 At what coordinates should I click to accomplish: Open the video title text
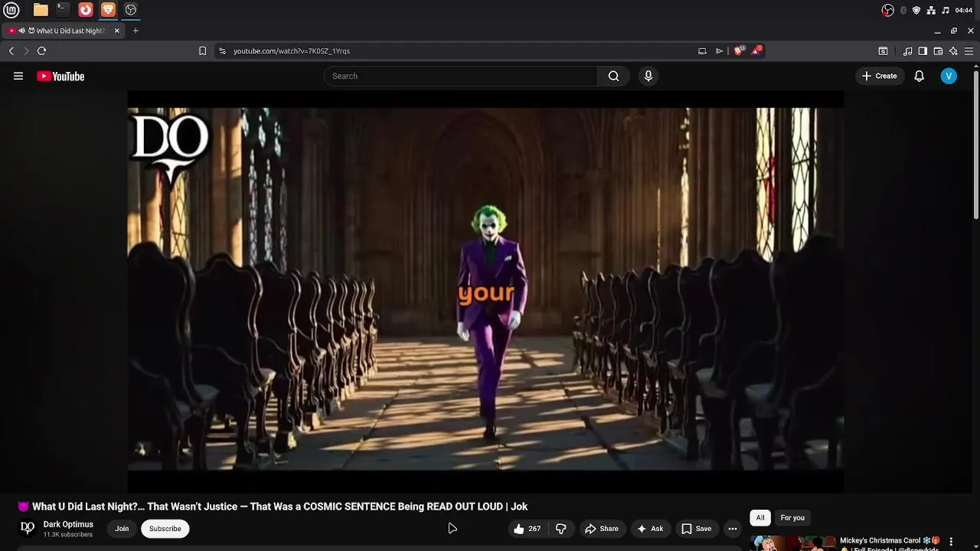(x=273, y=507)
